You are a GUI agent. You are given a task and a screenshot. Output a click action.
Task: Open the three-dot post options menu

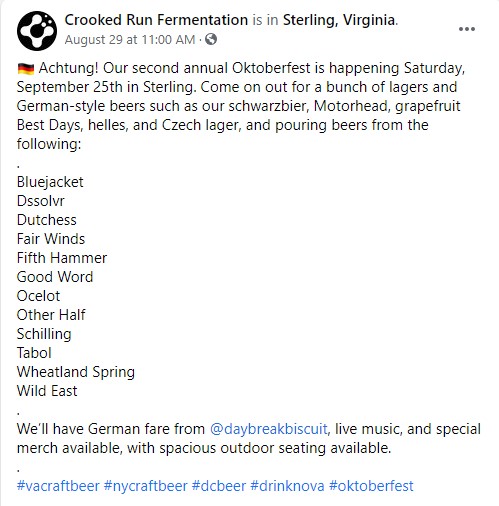click(x=467, y=29)
